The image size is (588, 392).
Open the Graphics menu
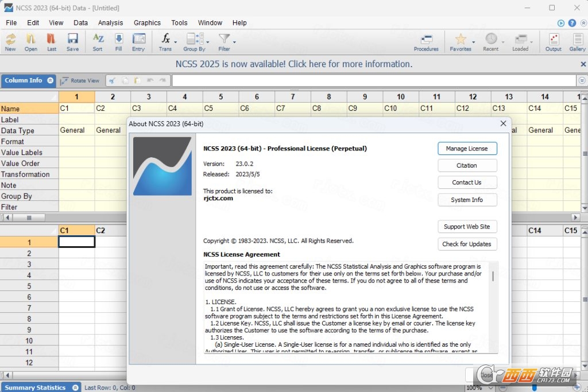tap(147, 23)
